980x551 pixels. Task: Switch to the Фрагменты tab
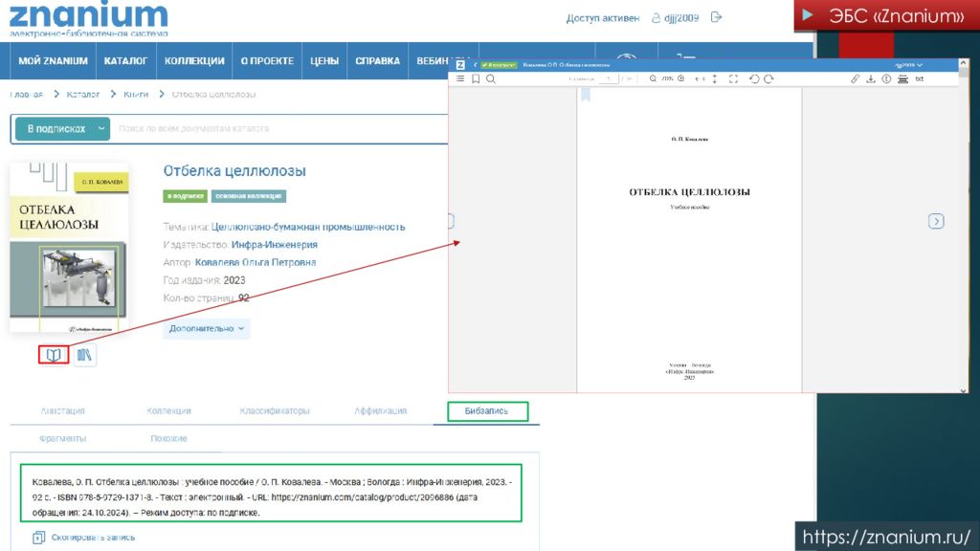pos(62,438)
